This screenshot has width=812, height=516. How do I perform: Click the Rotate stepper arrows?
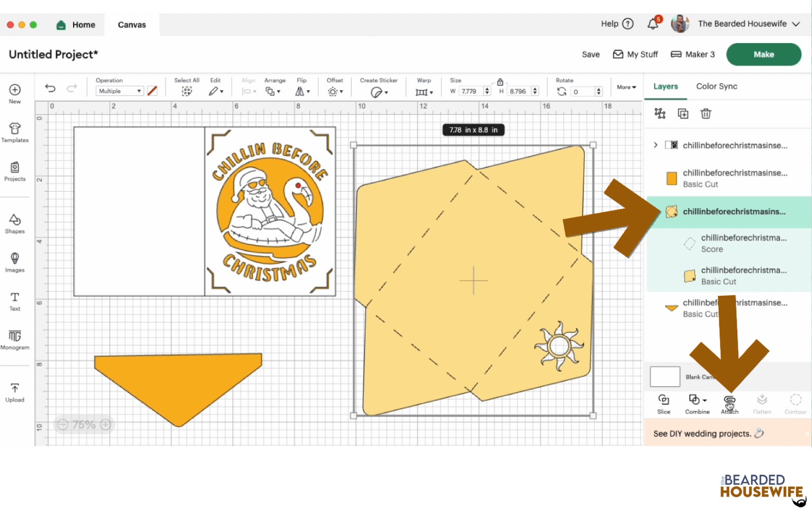pyautogui.click(x=599, y=91)
